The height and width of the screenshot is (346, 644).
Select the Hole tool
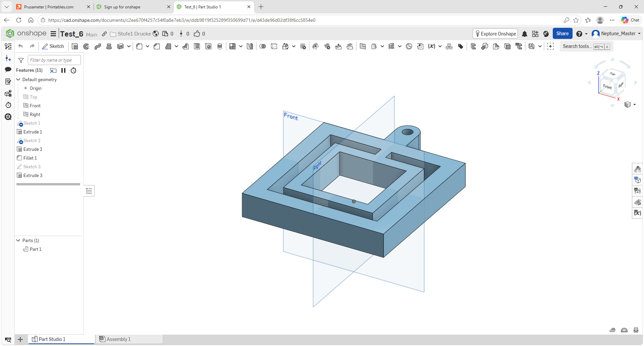point(208,46)
